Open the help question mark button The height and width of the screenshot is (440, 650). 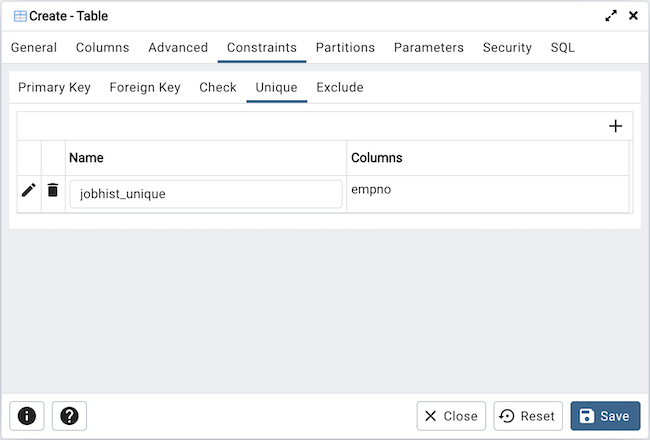[69, 416]
